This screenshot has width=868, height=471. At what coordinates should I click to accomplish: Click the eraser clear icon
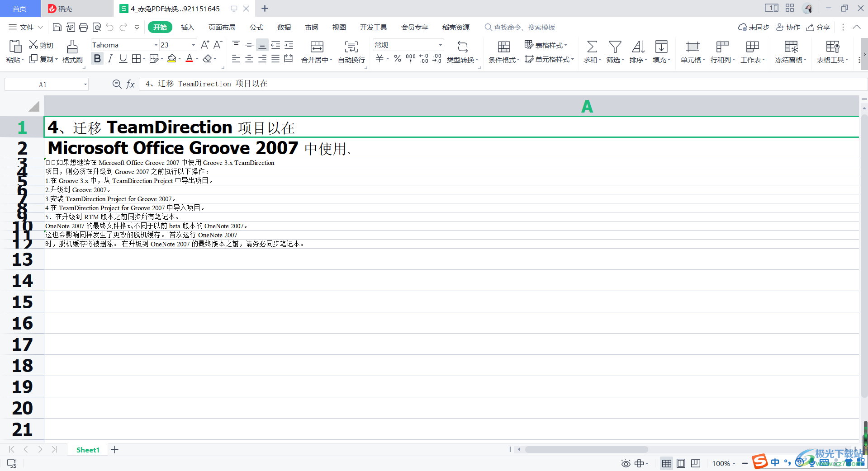[x=207, y=58]
